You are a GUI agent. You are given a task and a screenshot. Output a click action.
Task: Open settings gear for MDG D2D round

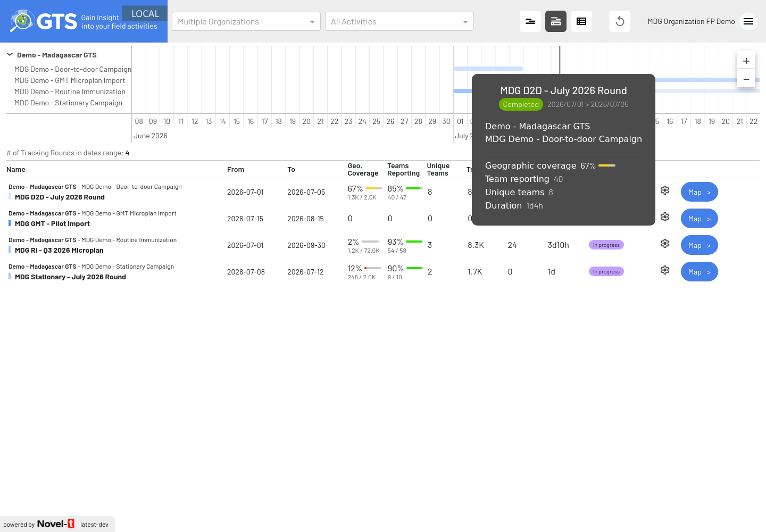tap(665, 190)
